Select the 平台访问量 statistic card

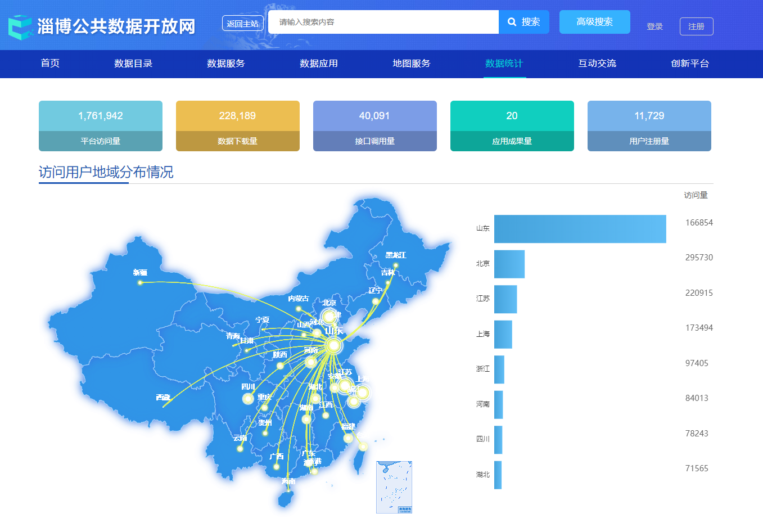pyautogui.click(x=101, y=126)
